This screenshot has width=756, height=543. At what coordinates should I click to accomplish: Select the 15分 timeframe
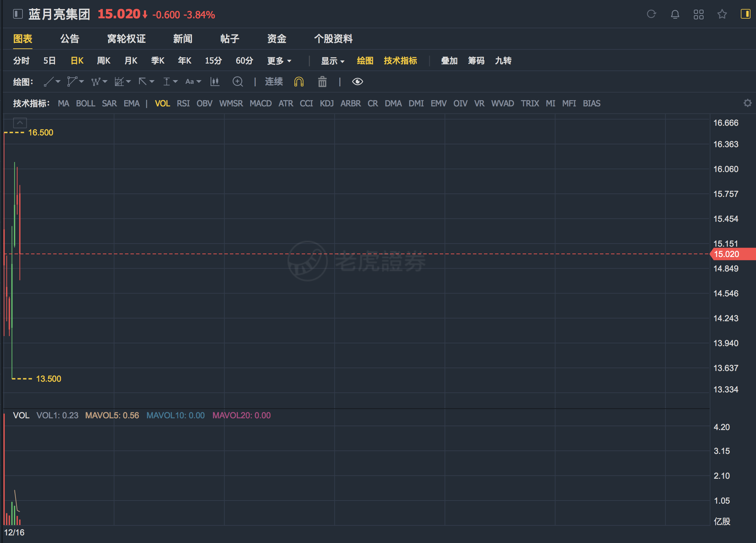click(213, 61)
